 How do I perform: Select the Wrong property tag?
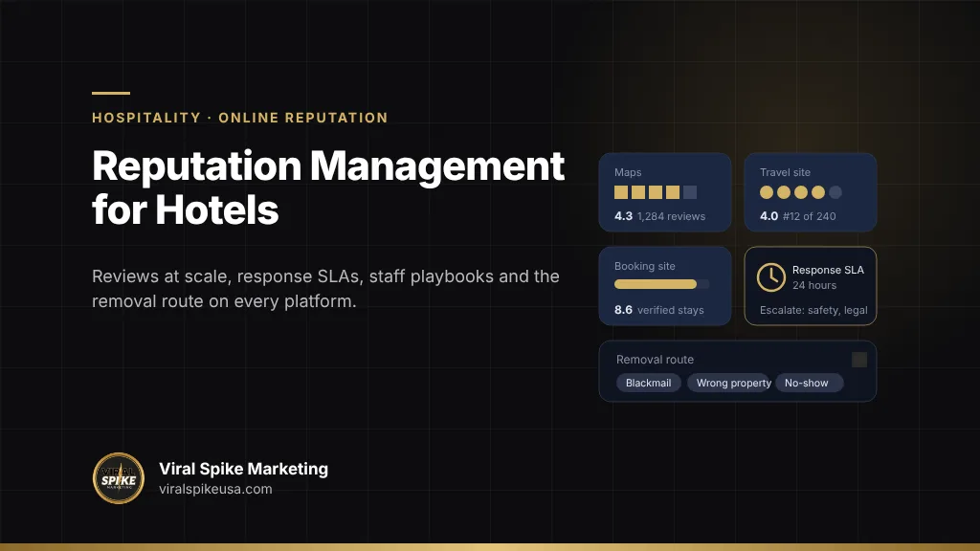tap(728, 383)
